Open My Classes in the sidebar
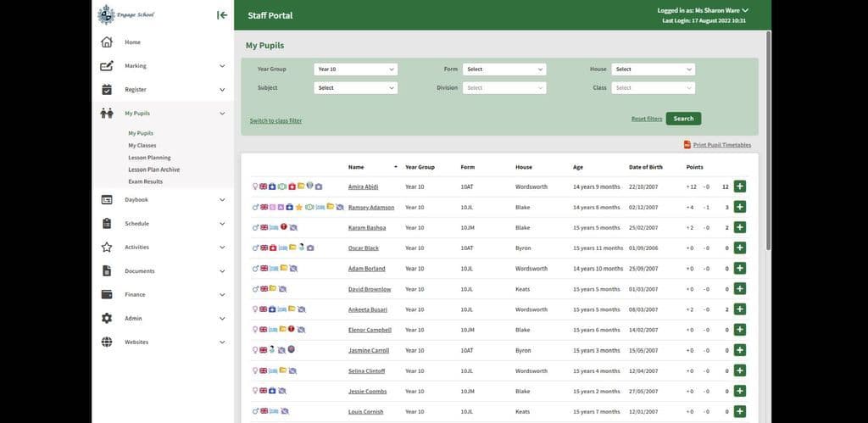 tap(142, 146)
